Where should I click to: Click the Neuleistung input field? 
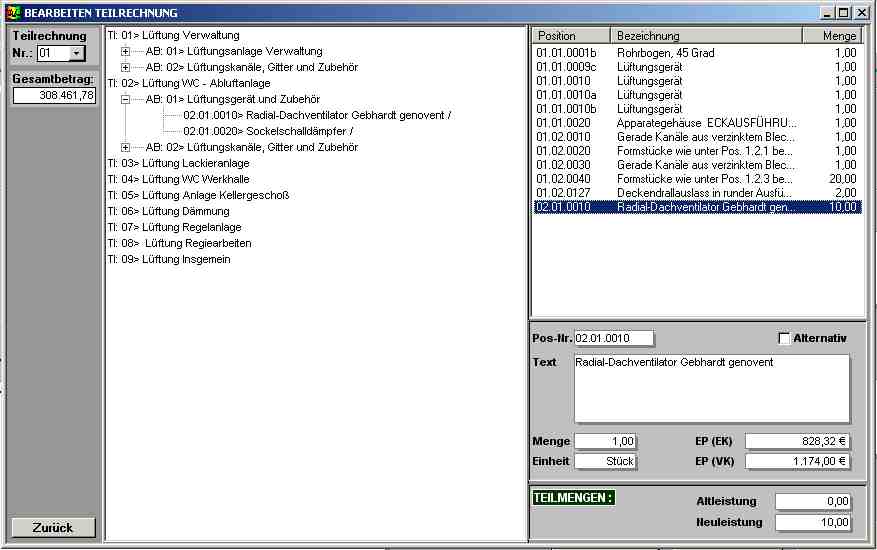click(813, 522)
